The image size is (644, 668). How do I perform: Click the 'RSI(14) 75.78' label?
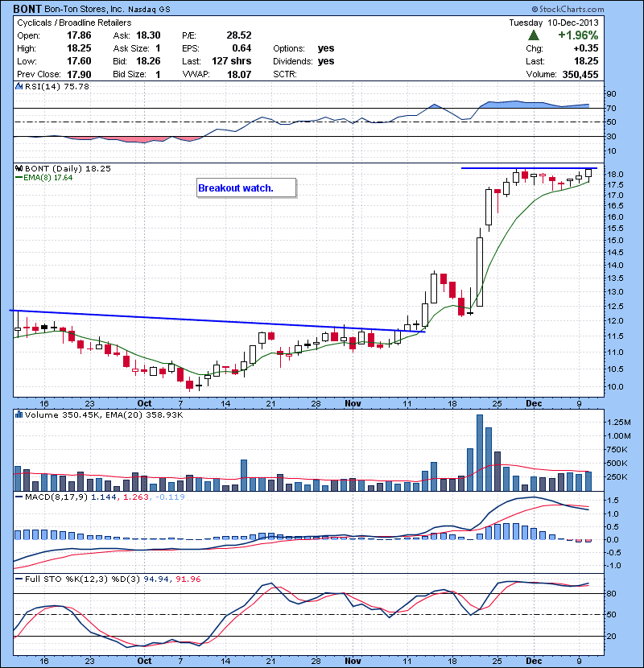(x=57, y=86)
